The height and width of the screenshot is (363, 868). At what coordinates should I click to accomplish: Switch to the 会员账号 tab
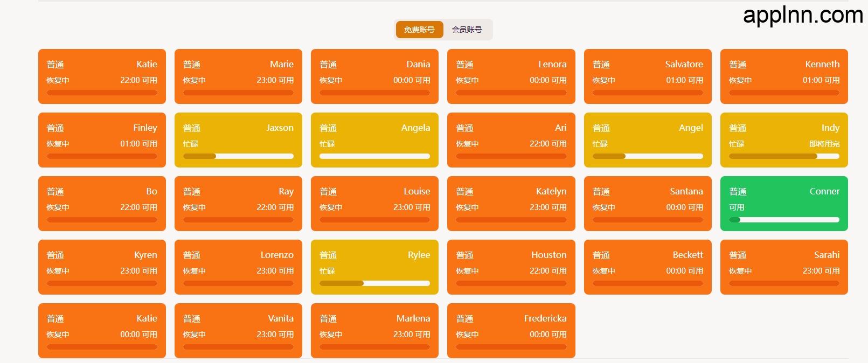tap(467, 30)
